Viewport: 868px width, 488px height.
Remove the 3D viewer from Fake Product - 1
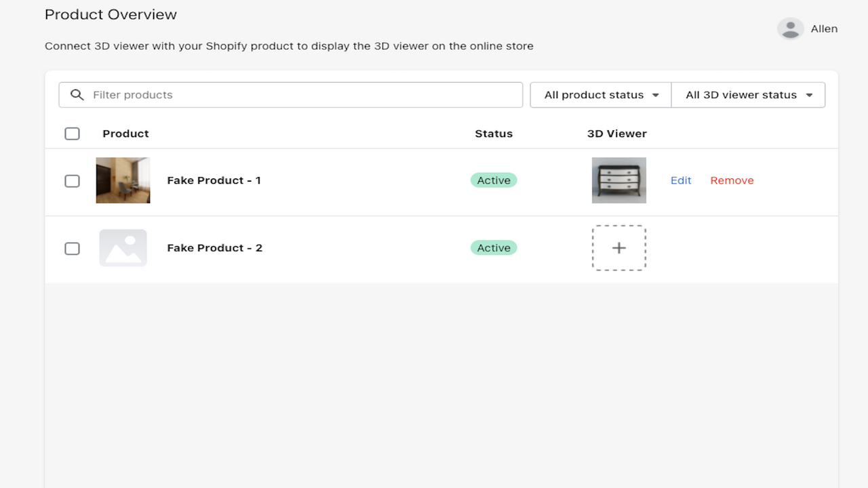(732, 180)
